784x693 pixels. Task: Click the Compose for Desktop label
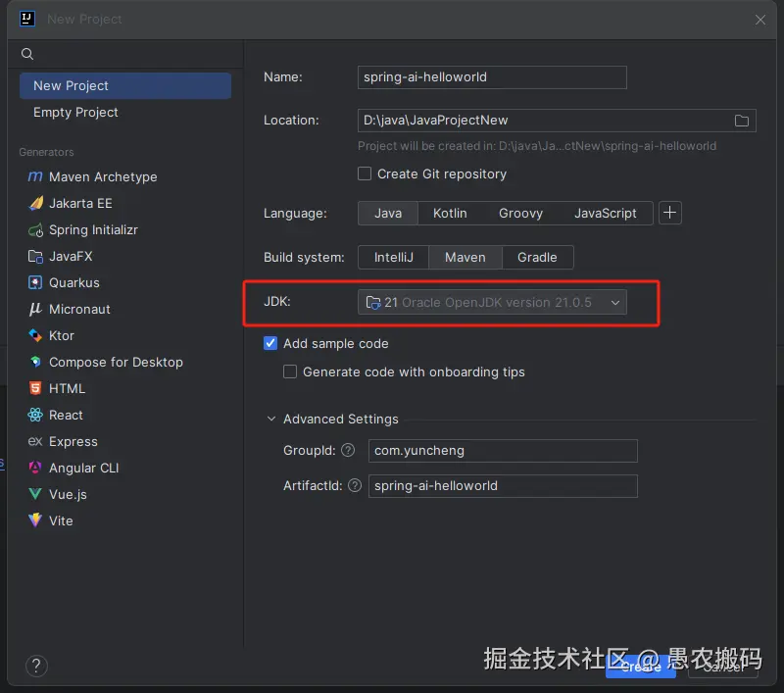[116, 362]
